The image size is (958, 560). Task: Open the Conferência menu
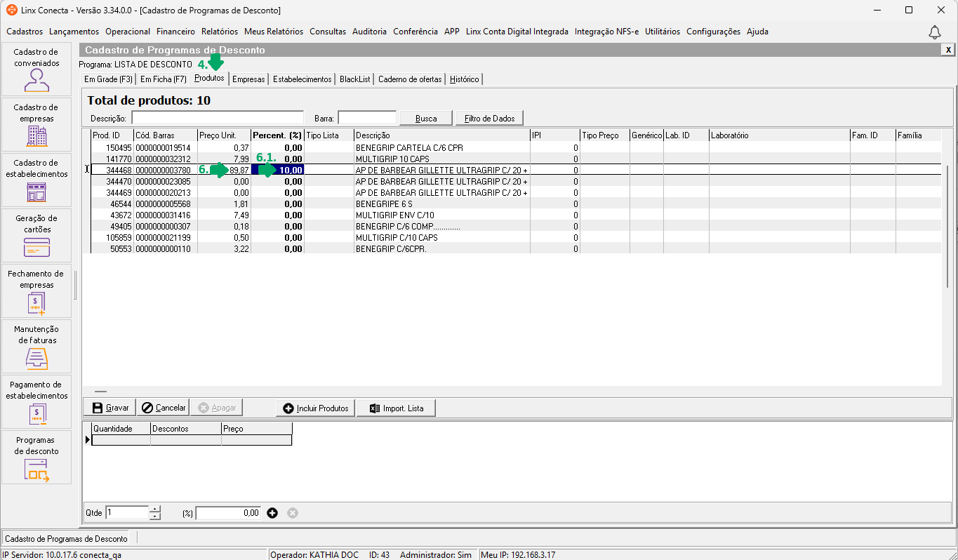point(415,32)
